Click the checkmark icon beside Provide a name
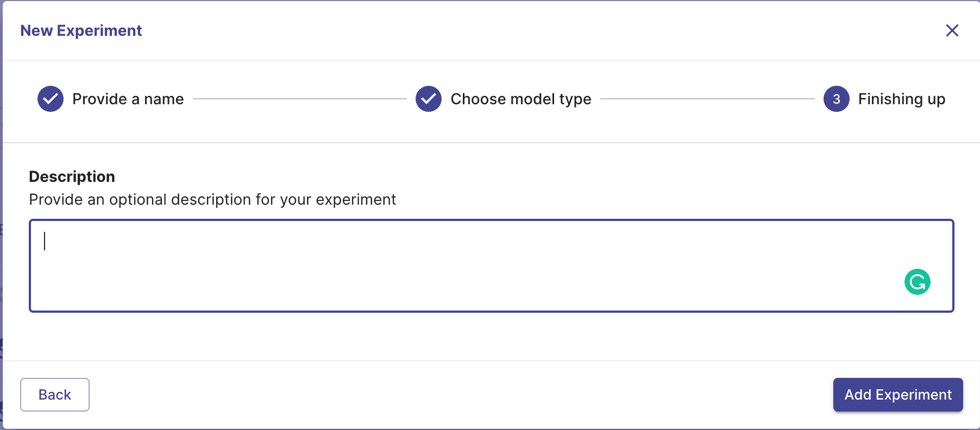This screenshot has height=430, width=980. [51, 99]
